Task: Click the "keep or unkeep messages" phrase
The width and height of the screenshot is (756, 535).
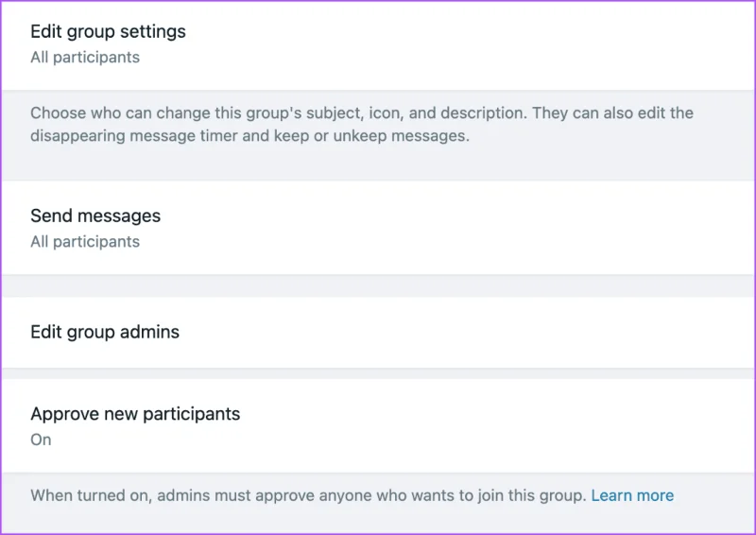Action: [x=371, y=135]
